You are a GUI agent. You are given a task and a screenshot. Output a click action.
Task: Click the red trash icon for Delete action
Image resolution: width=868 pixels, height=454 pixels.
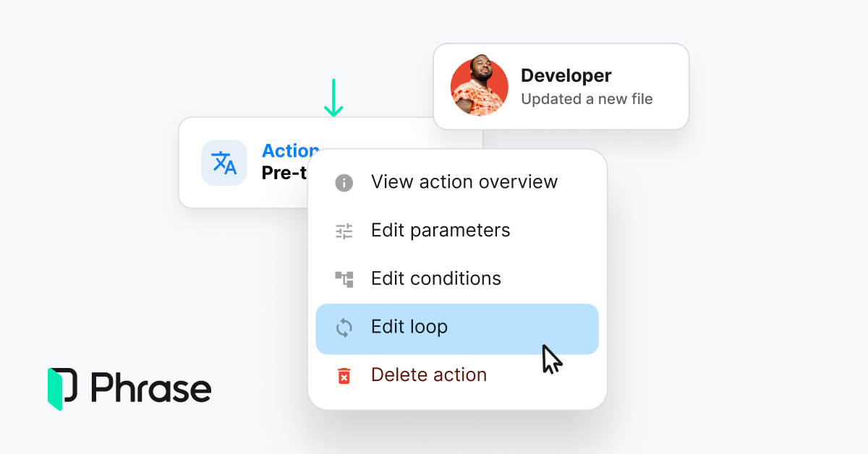coord(344,376)
